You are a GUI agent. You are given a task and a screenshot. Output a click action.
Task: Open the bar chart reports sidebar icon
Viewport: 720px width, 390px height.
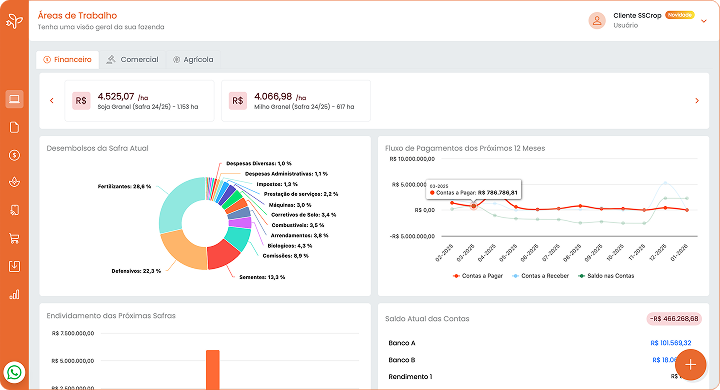[14, 294]
